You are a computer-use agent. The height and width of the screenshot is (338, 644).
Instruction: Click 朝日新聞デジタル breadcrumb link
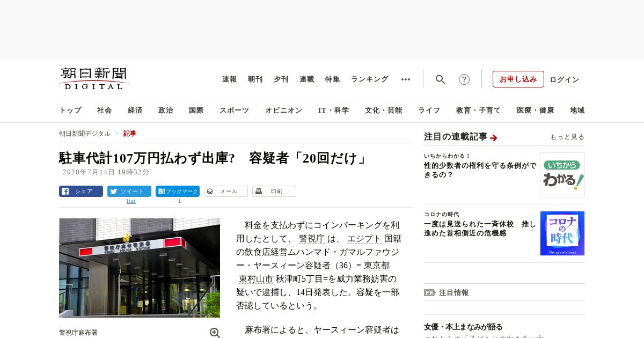pyautogui.click(x=85, y=134)
